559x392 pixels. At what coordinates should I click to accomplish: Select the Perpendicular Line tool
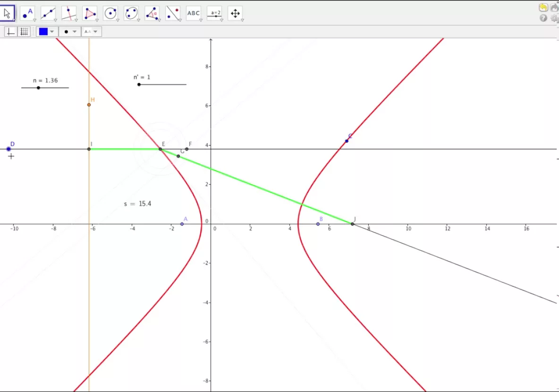pos(69,14)
